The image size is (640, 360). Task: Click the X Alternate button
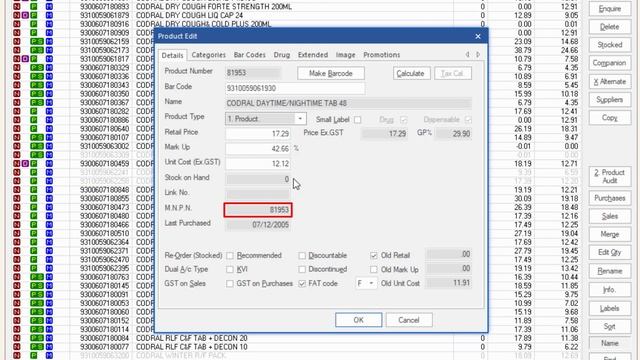tap(609, 81)
